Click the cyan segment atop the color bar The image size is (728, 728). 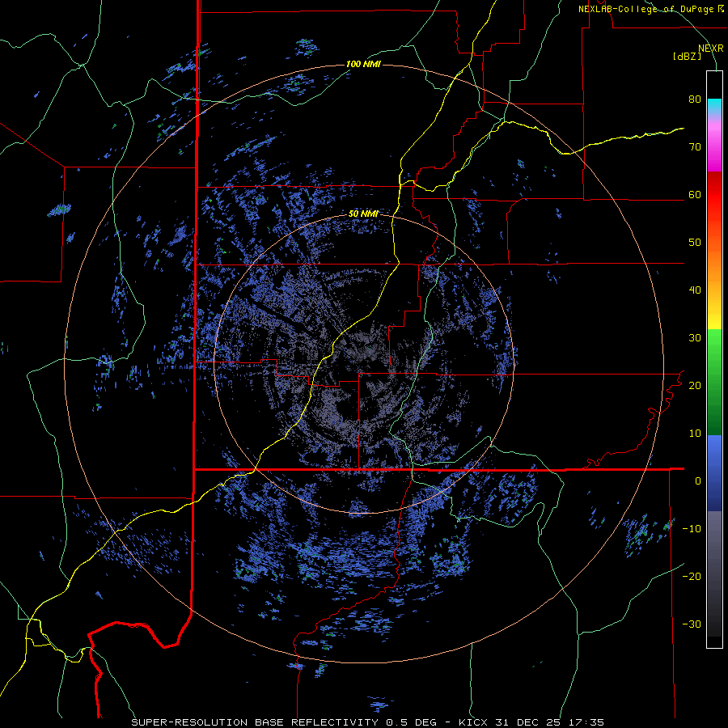pyautogui.click(x=714, y=106)
